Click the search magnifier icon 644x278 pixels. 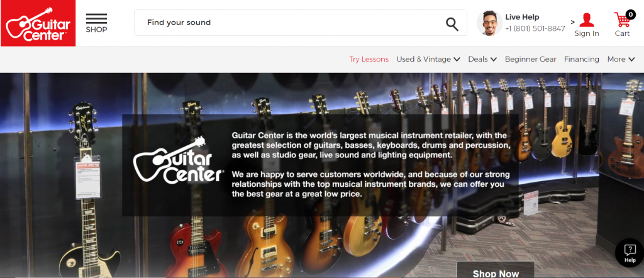[x=452, y=25]
